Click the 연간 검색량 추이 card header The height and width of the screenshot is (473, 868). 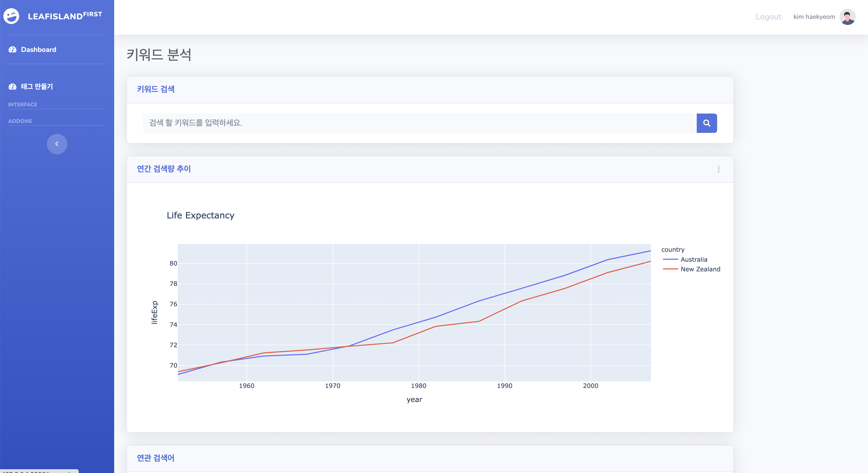coord(164,169)
